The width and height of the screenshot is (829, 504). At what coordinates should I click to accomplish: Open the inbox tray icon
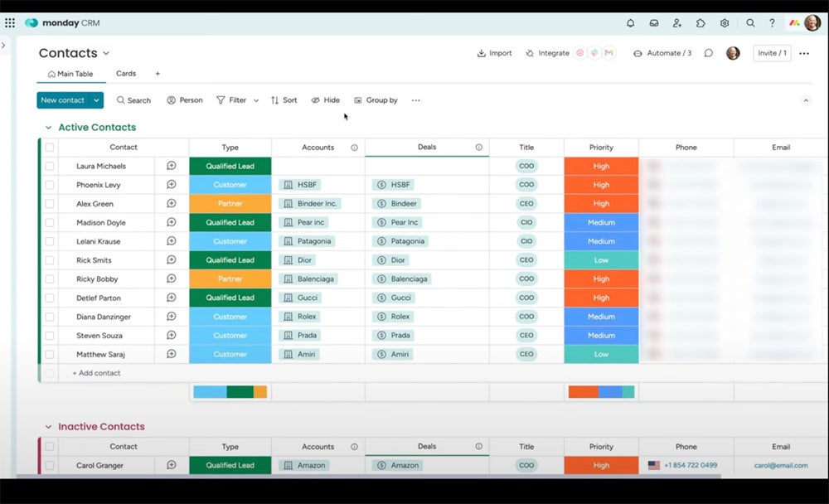[654, 22]
